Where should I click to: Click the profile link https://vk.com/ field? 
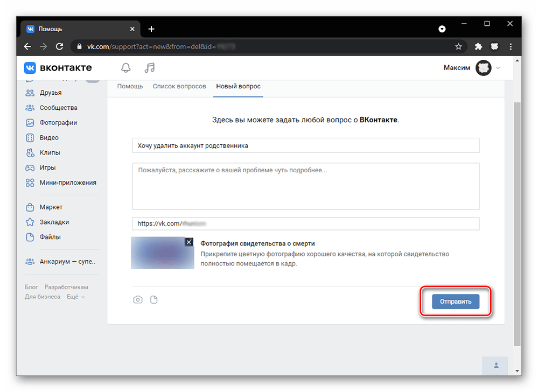[306, 223]
